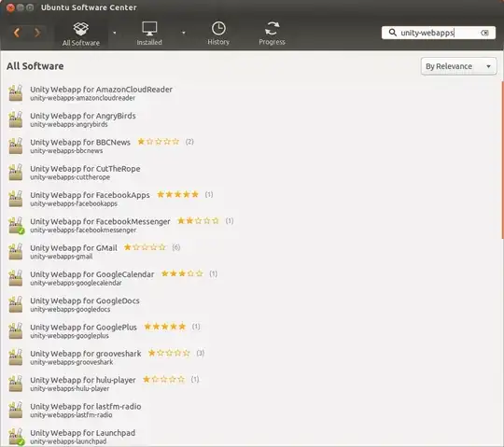Select the installed FacebookMessenger package icon
Image resolution: width=504 pixels, height=447 pixels.
[x=16, y=225]
